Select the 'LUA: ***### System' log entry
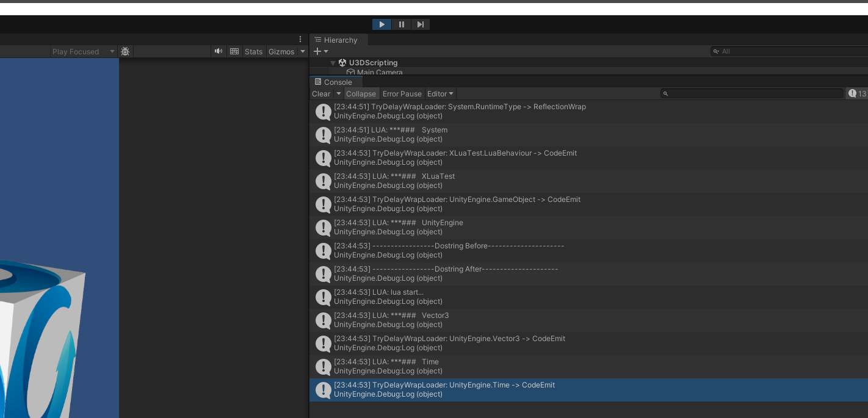This screenshot has height=418, width=868. 588,135
